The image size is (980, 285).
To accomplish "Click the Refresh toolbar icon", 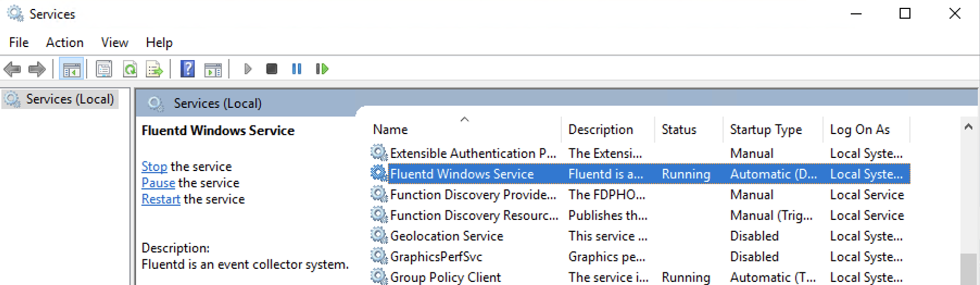I will point(130,69).
